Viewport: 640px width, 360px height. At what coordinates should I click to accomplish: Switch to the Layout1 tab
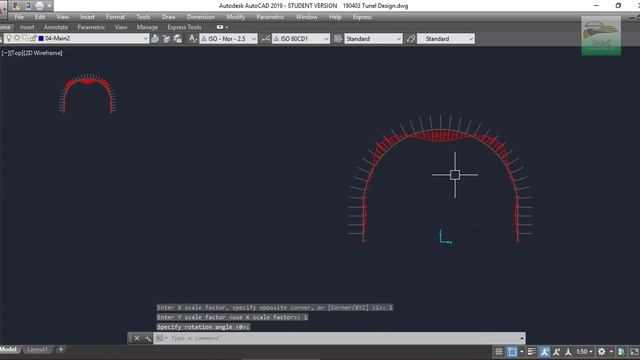tap(37, 350)
